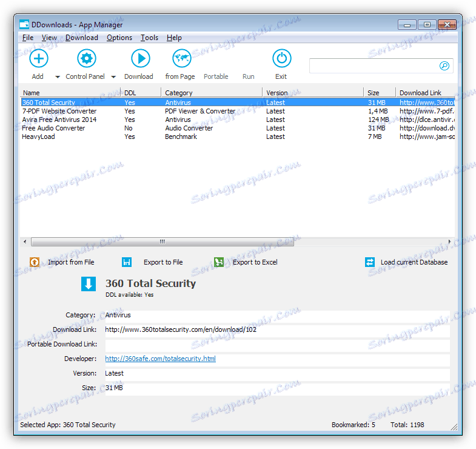Click the Export to File disk icon

click(x=127, y=262)
